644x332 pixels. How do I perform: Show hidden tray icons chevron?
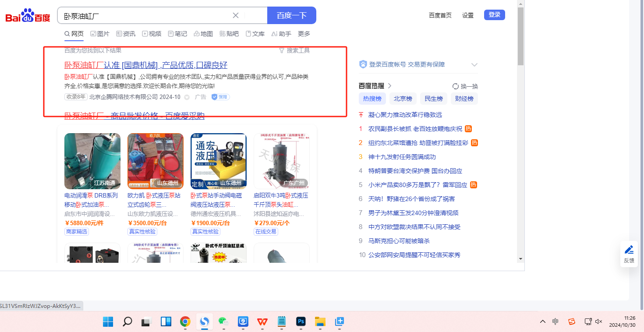click(543, 321)
